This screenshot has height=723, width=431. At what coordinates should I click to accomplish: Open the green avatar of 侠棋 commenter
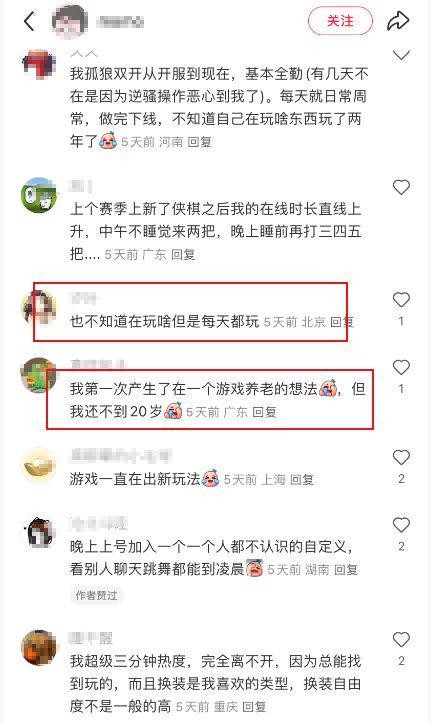(x=39, y=195)
